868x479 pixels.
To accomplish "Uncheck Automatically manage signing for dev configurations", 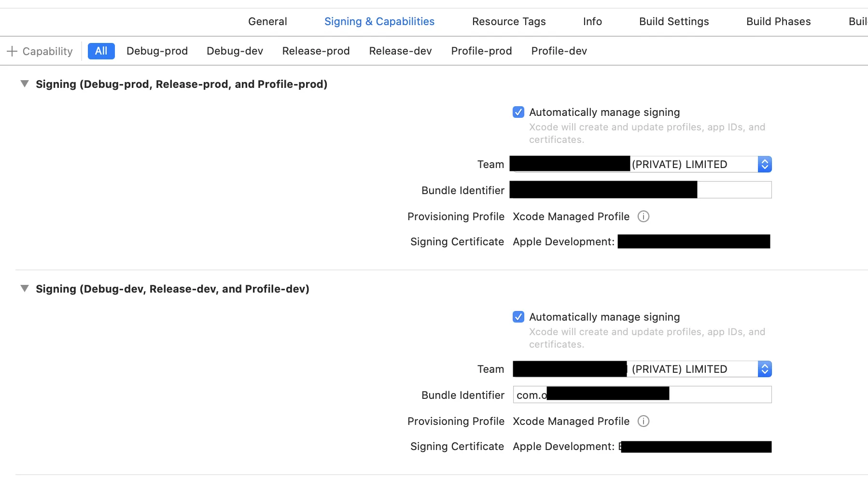I will (518, 317).
